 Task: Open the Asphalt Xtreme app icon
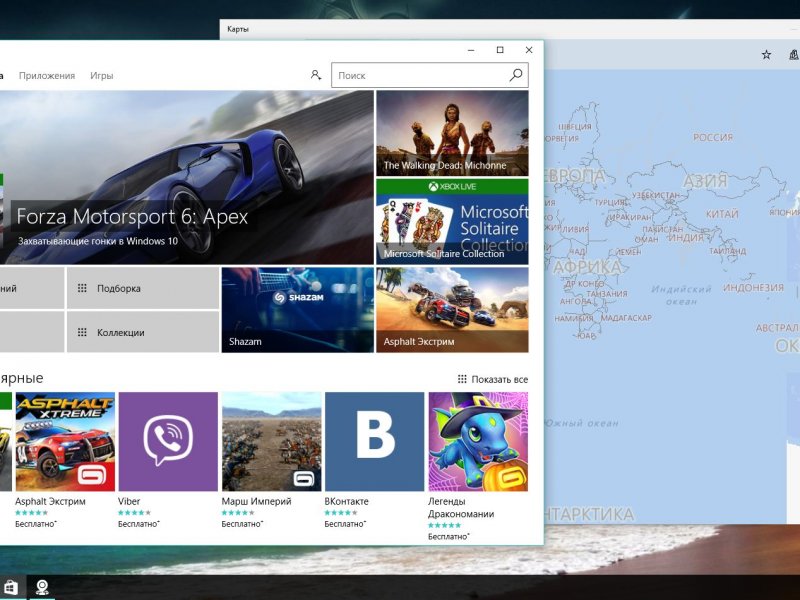[x=65, y=442]
